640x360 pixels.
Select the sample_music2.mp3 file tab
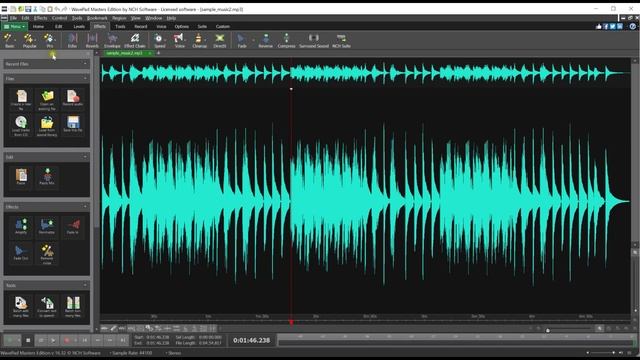point(124,53)
